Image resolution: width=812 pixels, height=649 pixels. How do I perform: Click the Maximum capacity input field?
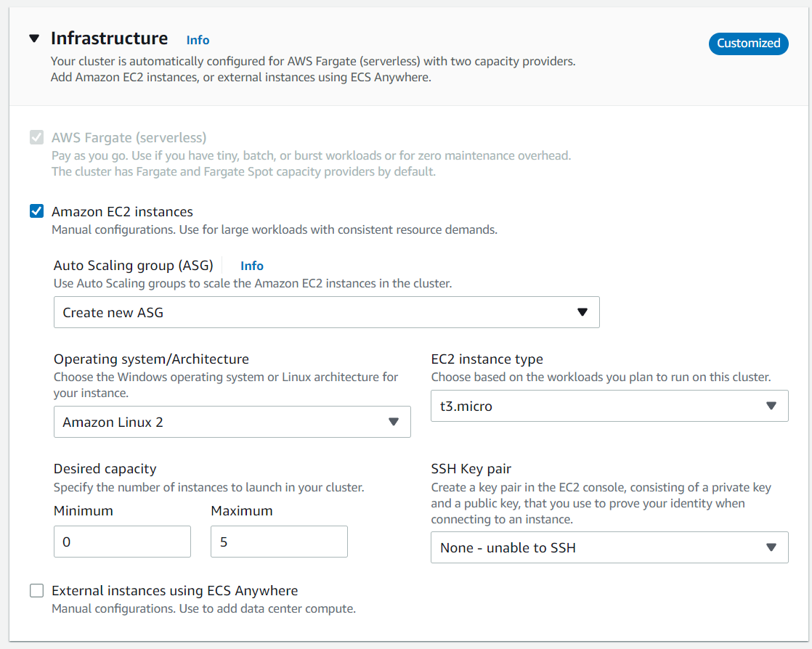[x=279, y=542]
